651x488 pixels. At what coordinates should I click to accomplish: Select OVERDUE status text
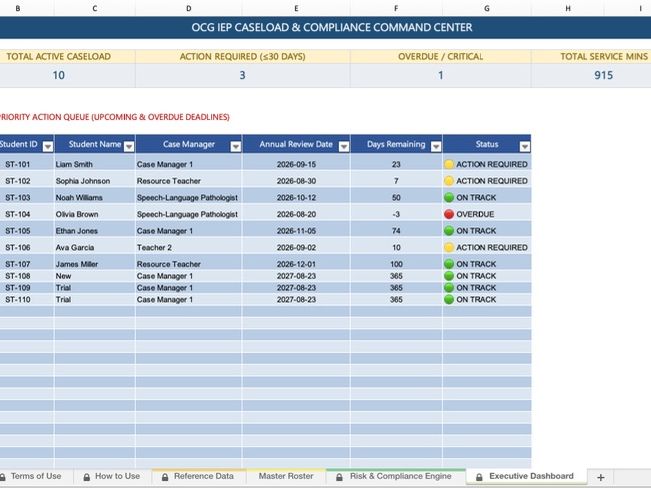[x=475, y=214]
